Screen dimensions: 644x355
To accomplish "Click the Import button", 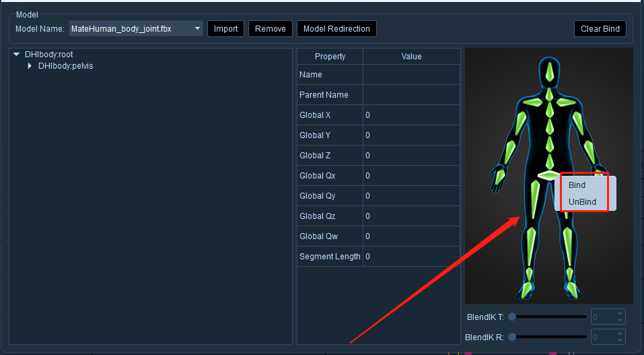I will click(x=225, y=29).
